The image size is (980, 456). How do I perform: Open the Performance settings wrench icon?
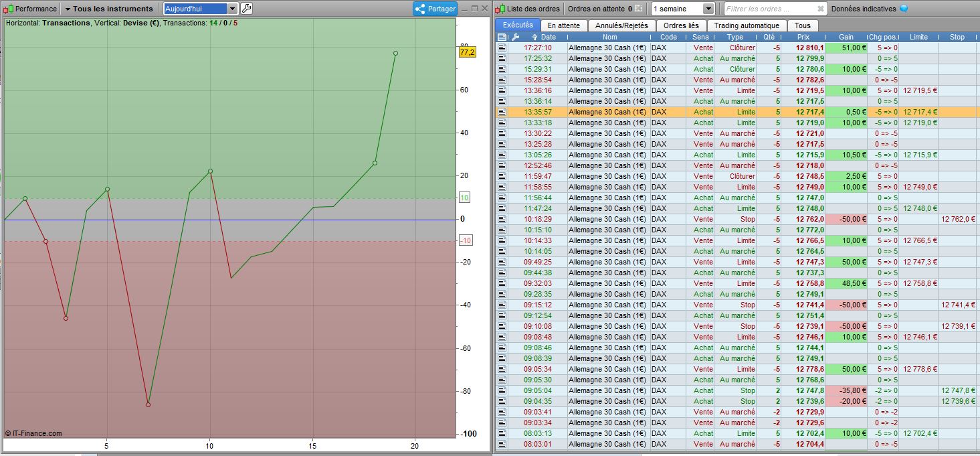(246, 9)
